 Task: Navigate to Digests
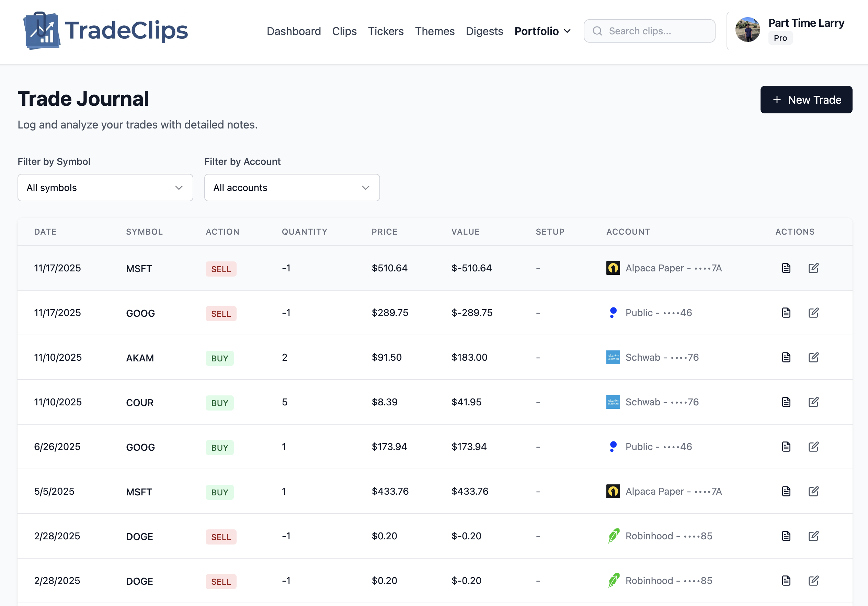(484, 31)
